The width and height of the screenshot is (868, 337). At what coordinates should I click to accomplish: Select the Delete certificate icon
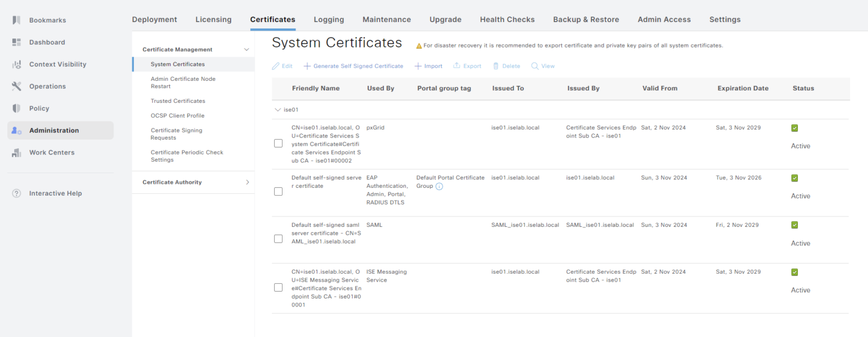pos(506,66)
